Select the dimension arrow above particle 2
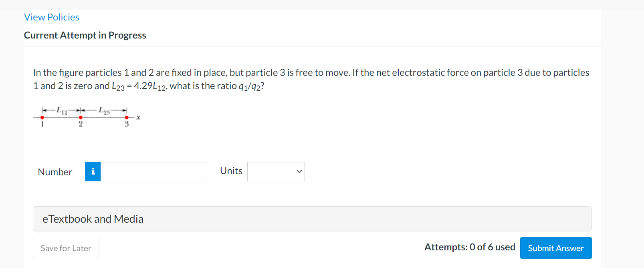This screenshot has height=268, width=644. coord(81,109)
